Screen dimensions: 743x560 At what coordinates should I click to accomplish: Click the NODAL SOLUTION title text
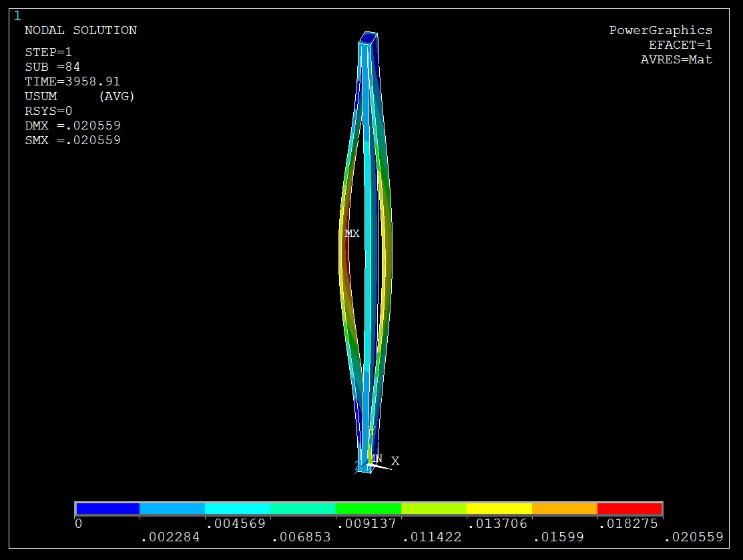click(x=81, y=31)
